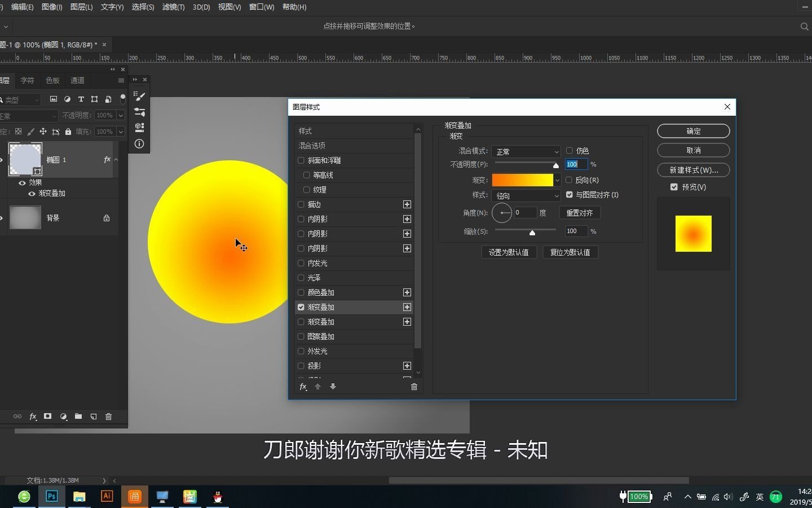Collapse Layers panel double arrows

[x=113, y=69]
